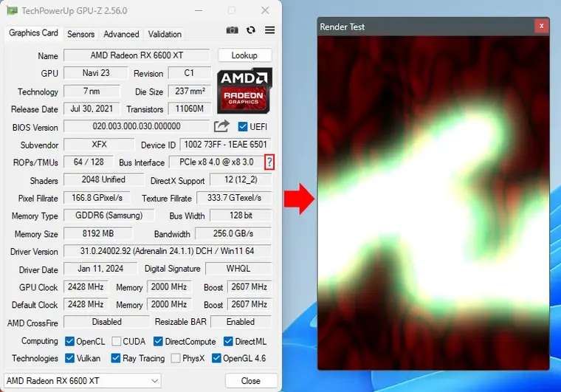Take a screenshot with the camera icon
This screenshot has width=561, height=392.
click(x=233, y=30)
